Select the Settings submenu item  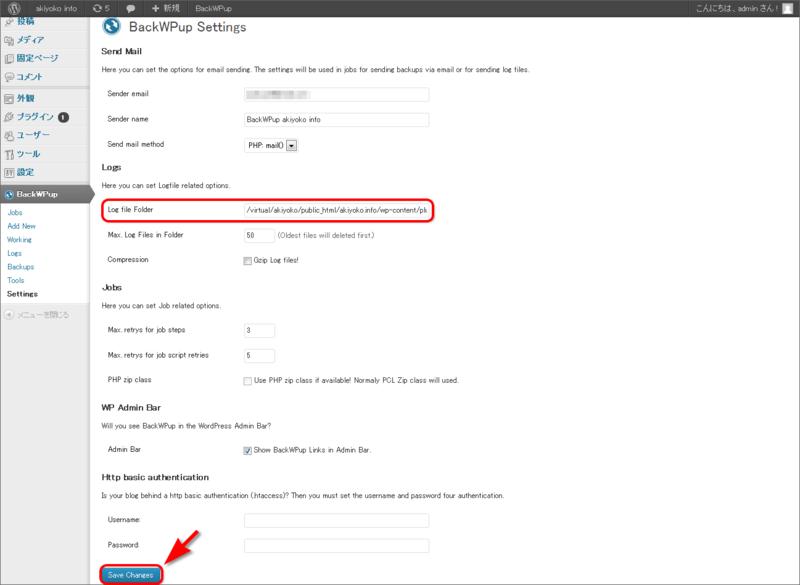(x=22, y=294)
